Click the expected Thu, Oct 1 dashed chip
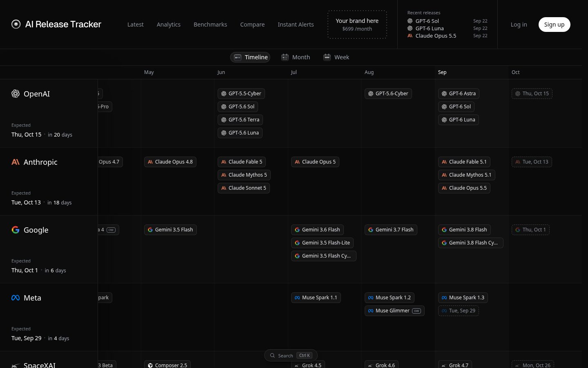The width and height of the screenshot is (588, 368). (530, 230)
